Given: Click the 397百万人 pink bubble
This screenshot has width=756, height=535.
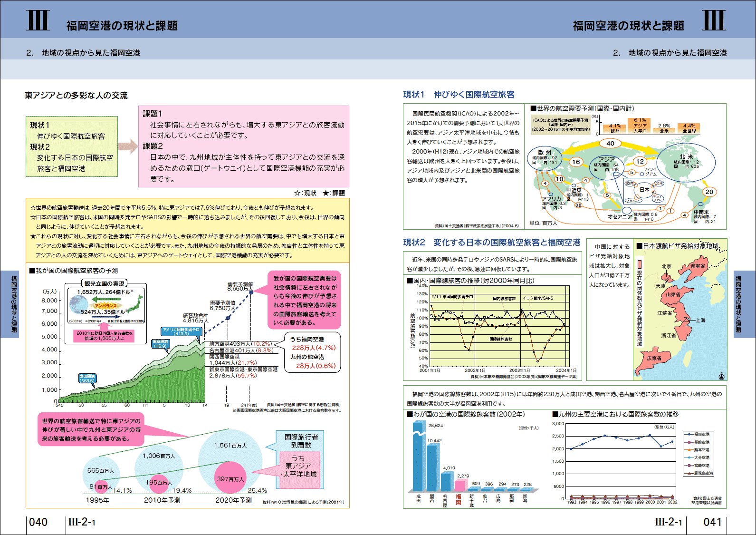Looking at the screenshot, I should click(x=230, y=477).
